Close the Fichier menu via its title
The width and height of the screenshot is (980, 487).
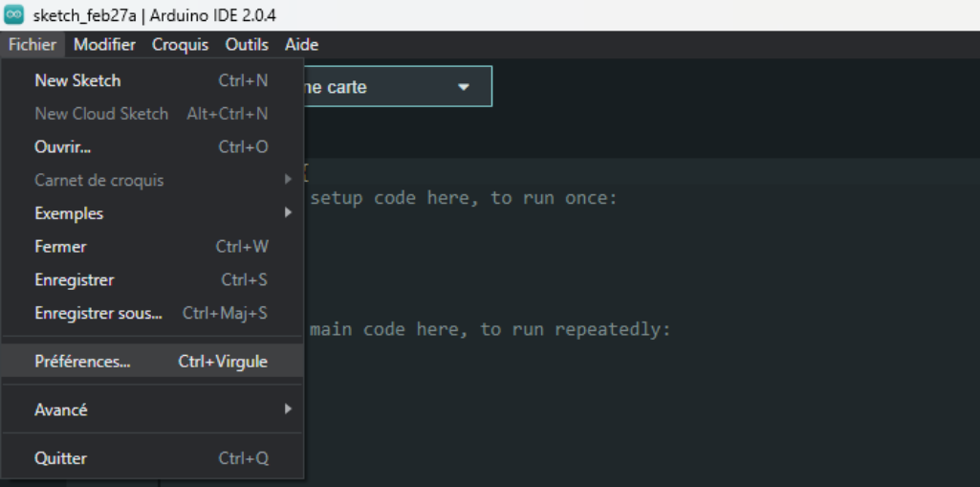[32, 45]
